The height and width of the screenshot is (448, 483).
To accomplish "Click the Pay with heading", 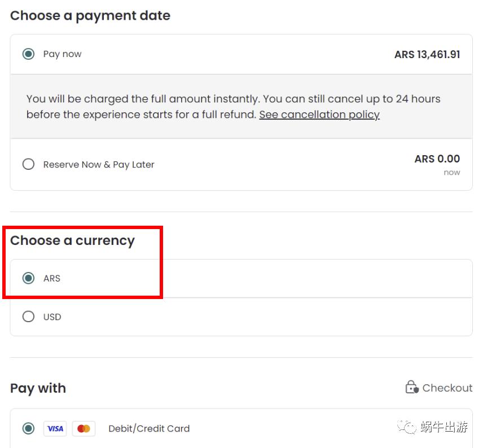I will pyautogui.click(x=38, y=388).
